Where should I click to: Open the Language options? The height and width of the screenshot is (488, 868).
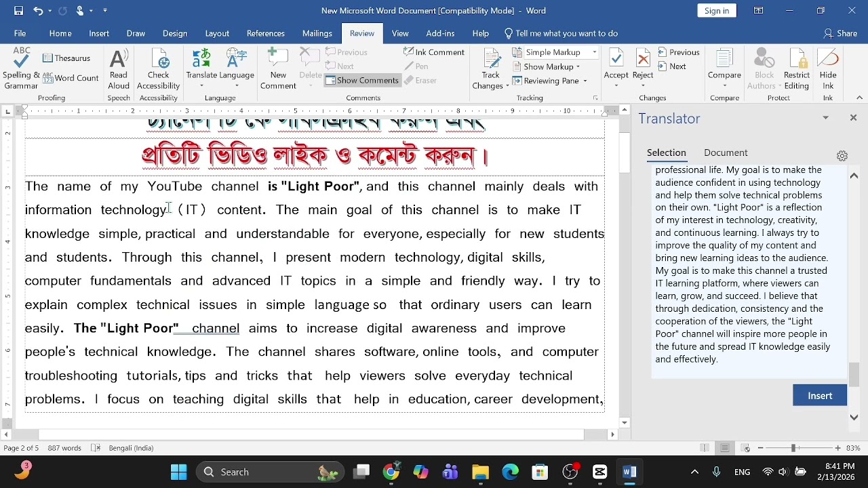tap(237, 68)
